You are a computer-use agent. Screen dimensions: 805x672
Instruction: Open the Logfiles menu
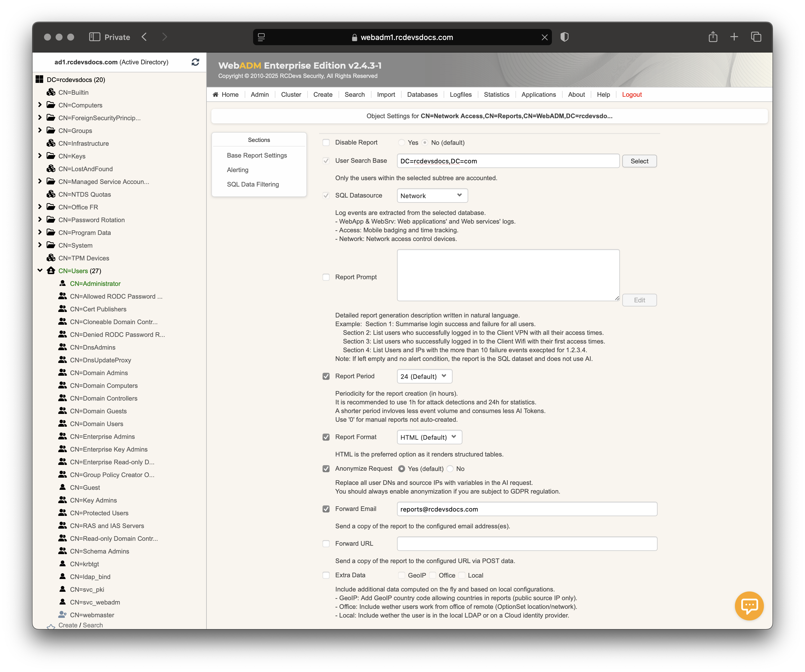coord(460,94)
